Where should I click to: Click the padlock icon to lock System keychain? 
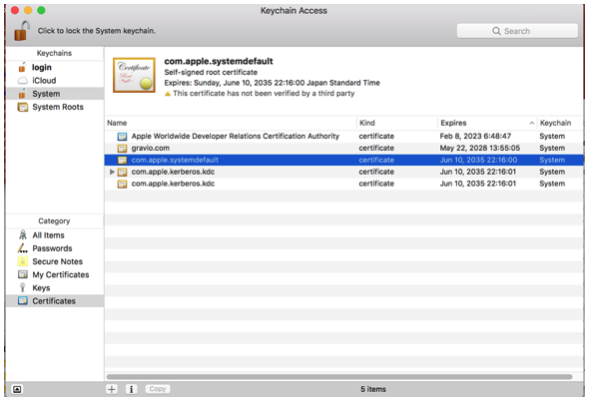[22, 30]
